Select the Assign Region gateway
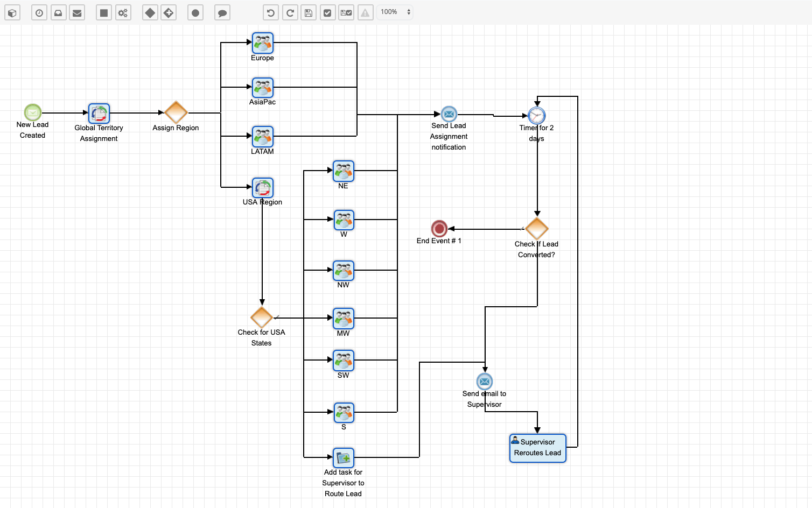The height and width of the screenshot is (508, 812). point(176,112)
